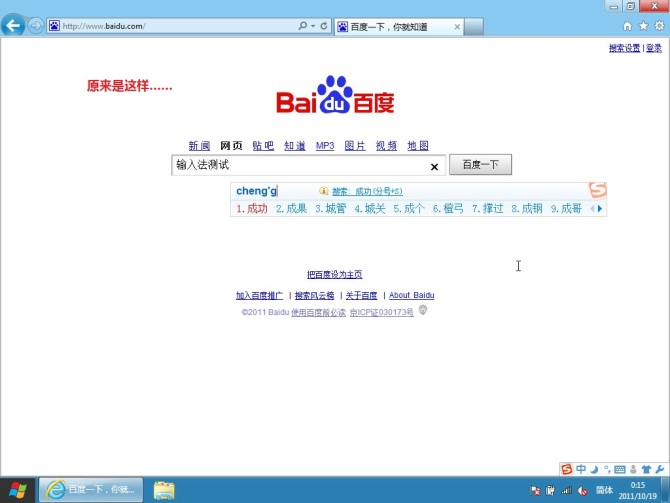The image size is (670, 503).
Task: Click the Action Center flag tray icon
Action: pos(535,491)
